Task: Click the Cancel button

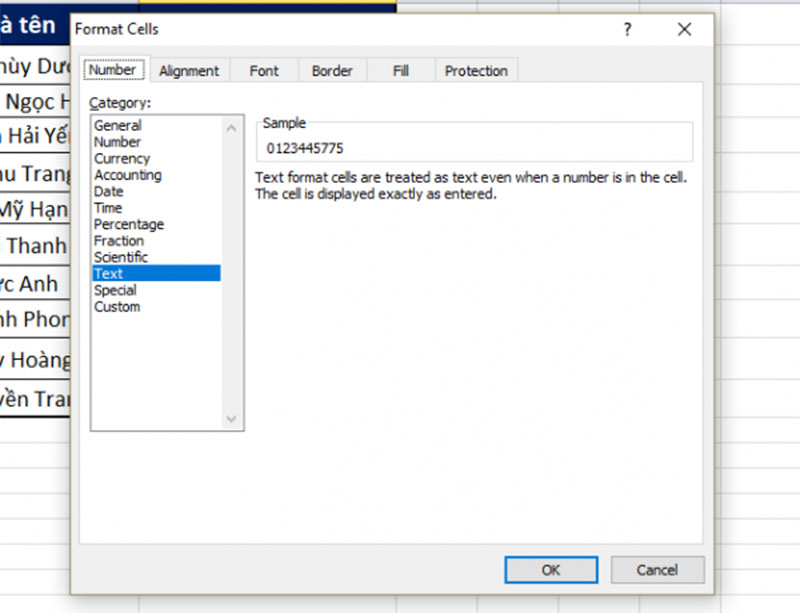Action: coord(657,569)
